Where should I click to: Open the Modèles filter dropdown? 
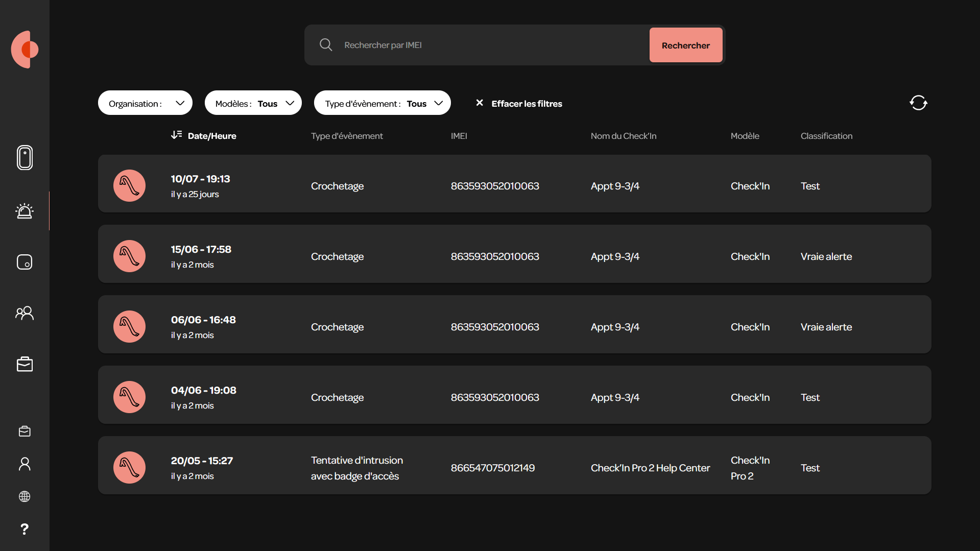[x=253, y=103]
